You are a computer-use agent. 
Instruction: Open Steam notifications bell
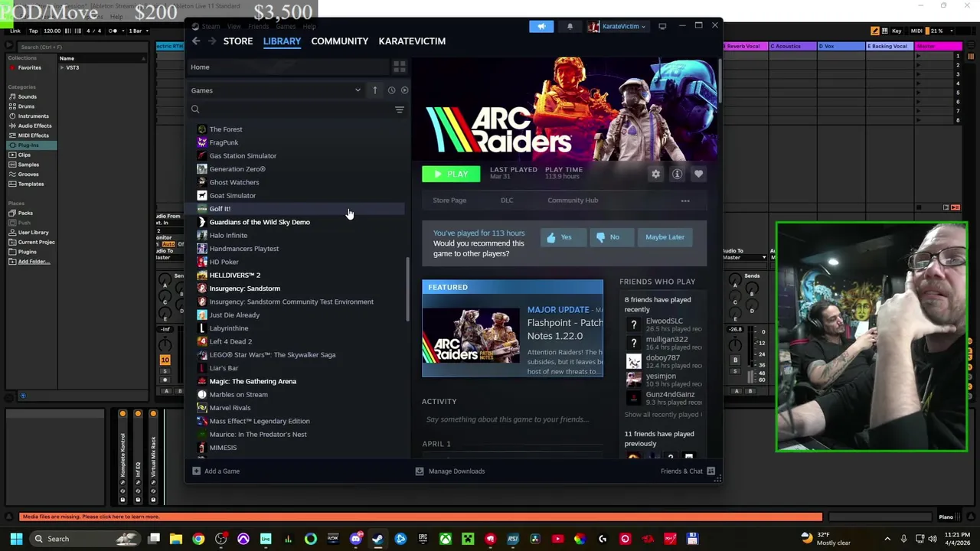pyautogui.click(x=570, y=26)
